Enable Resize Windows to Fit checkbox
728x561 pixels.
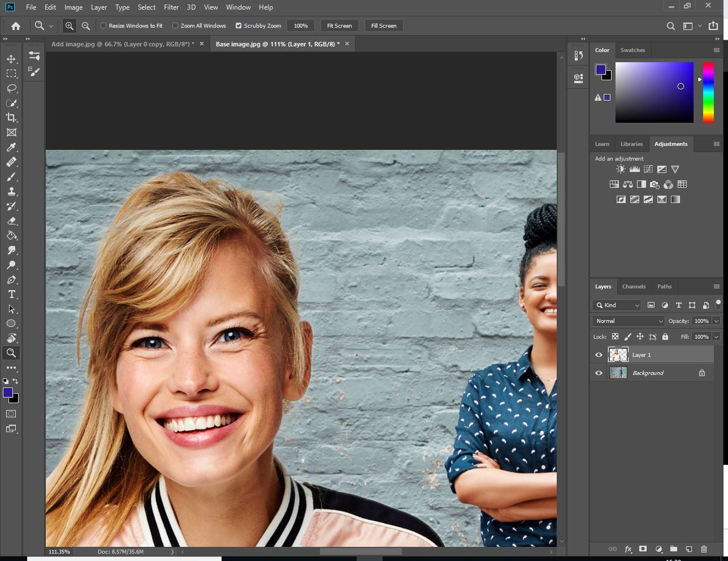tap(103, 25)
